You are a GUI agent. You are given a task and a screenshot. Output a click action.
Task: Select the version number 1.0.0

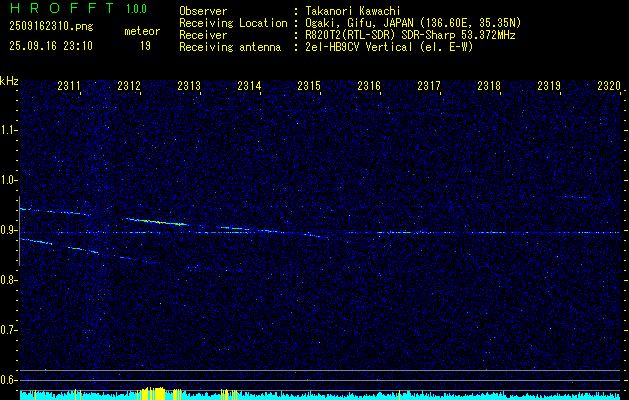point(136,9)
